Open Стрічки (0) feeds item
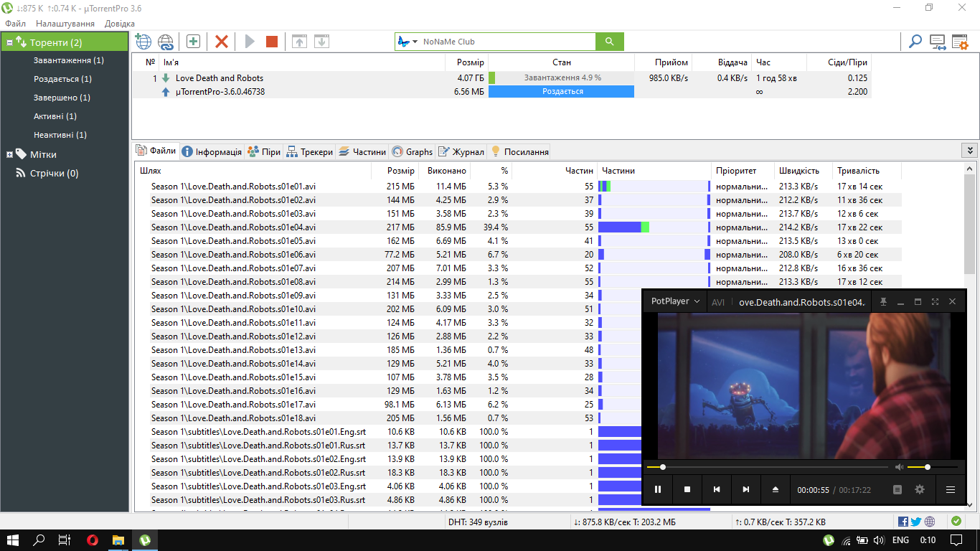The width and height of the screenshot is (980, 551). tap(47, 173)
